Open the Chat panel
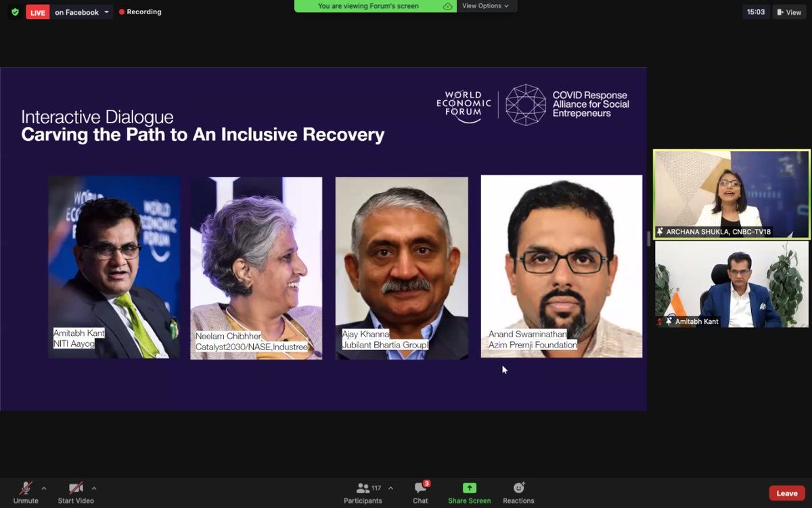The height and width of the screenshot is (508, 812). tap(421, 492)
